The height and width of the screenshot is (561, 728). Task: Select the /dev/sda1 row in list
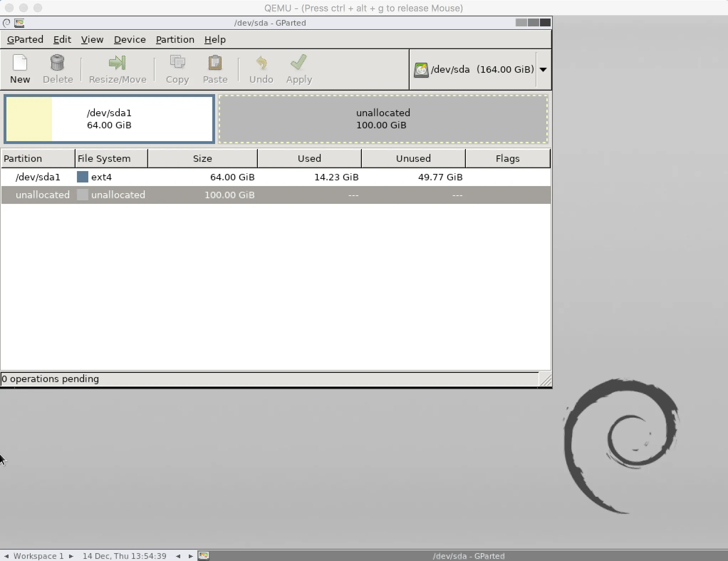[x=38, y=177]
